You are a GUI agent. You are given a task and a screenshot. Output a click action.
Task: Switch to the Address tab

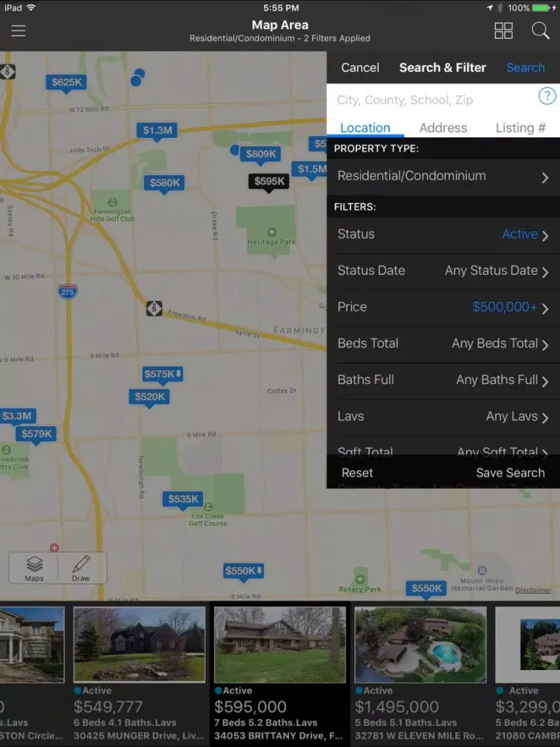point(443,128)
